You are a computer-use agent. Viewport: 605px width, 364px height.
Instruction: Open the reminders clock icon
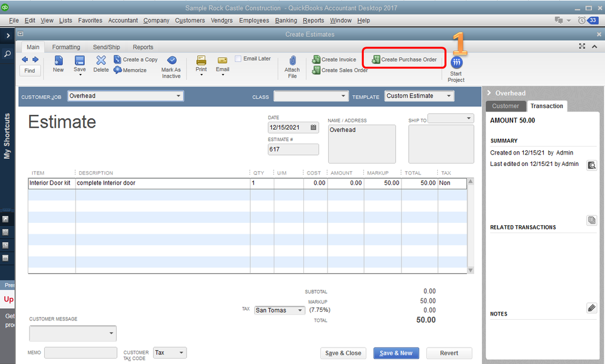582,21
